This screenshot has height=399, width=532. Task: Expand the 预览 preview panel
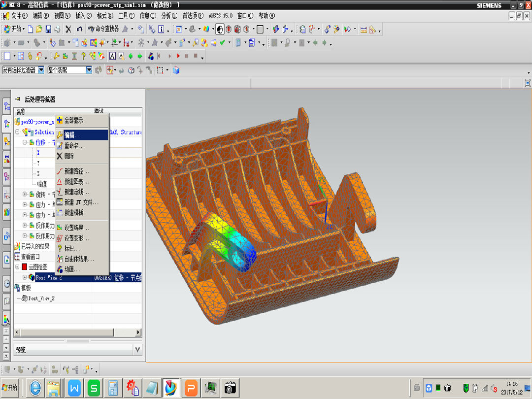pos(137,350)
